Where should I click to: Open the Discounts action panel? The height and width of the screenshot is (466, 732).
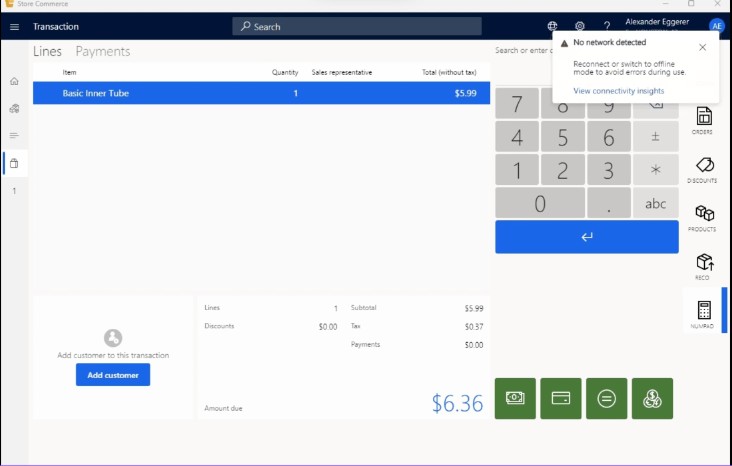pyautogui.click(x=704, y=169)
